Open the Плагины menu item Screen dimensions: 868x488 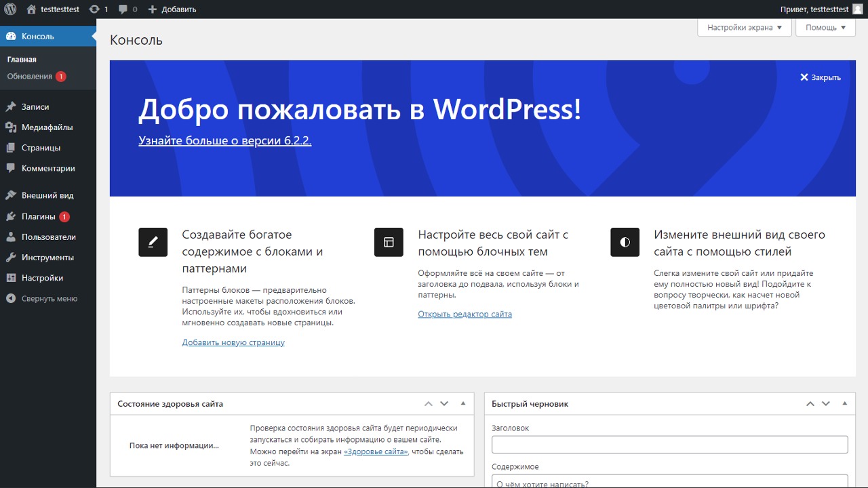click(x=38, y=217)
